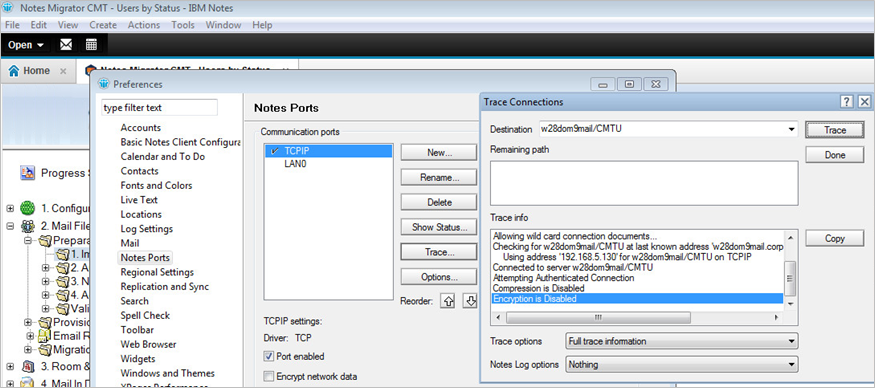Open the File menu

[12, 25]
